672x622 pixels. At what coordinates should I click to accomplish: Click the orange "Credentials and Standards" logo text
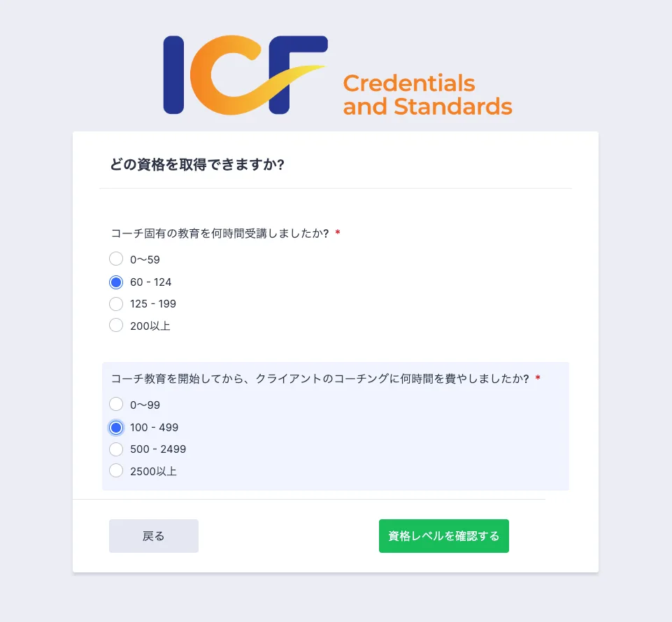[427, 95]
